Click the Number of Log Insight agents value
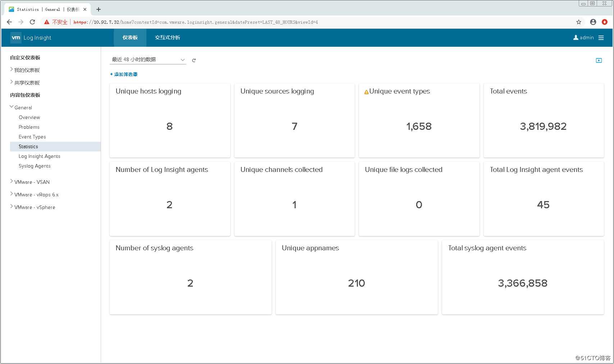This screenshot has width=614, height=364. pos(169,205)
